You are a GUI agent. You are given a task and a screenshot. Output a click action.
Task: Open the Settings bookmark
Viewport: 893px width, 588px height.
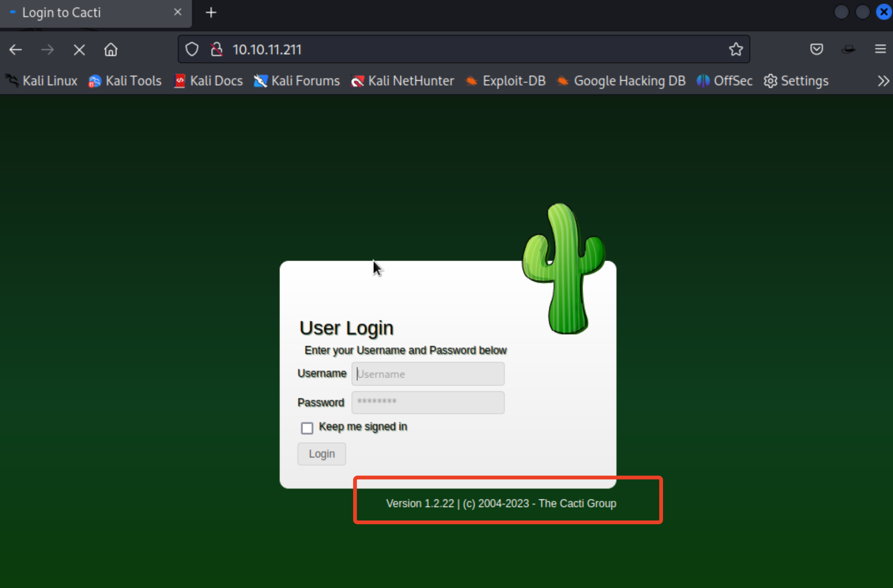(796, 81)
